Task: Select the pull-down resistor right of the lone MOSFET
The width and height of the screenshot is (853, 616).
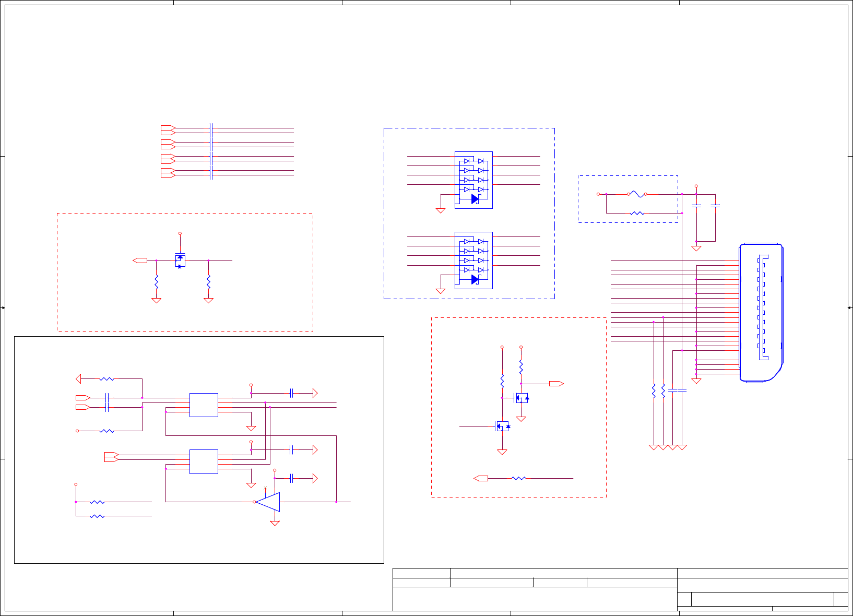Action: tap(208, 282)
